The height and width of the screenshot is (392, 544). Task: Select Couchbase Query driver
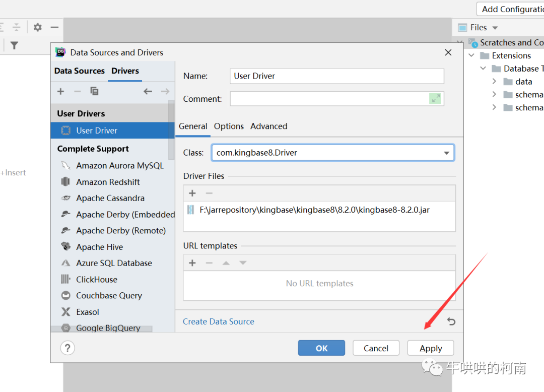point(112,296)
